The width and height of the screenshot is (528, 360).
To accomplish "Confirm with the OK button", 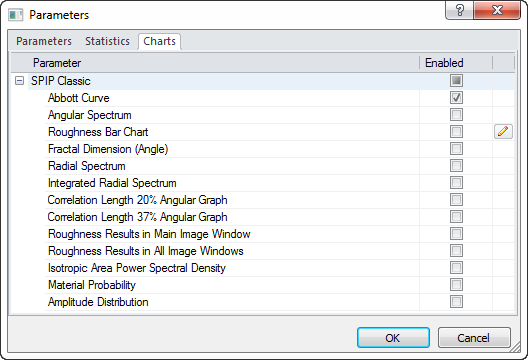I will coord(393,337).
